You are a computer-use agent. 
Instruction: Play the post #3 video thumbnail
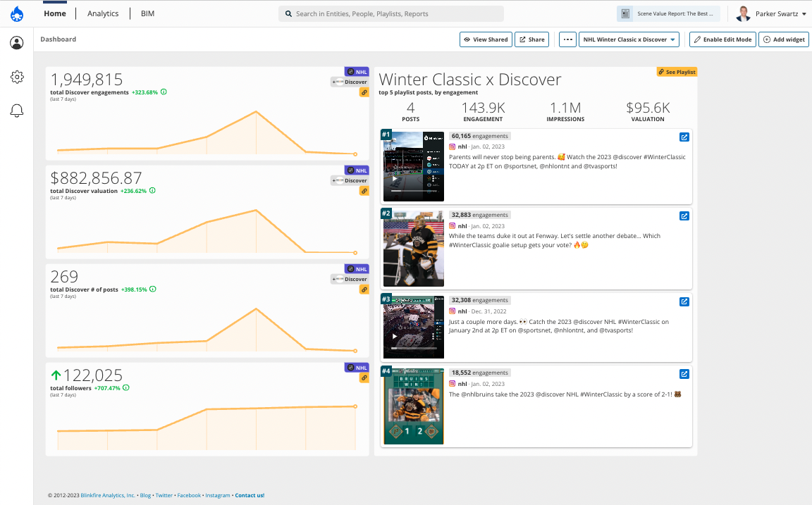click(x=413, y=327)
